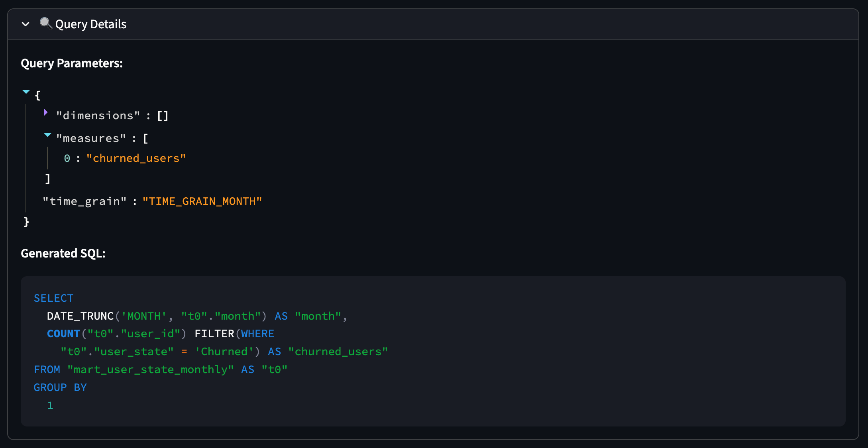
Task: Select the "churned_users" measure value
Action: [x=136, y=158]
